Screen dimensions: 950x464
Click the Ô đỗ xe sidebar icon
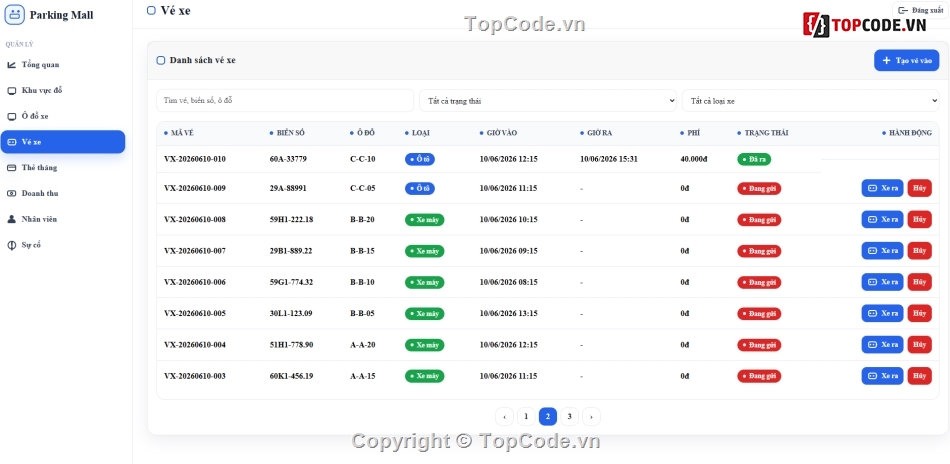click(x=12, y=116)
